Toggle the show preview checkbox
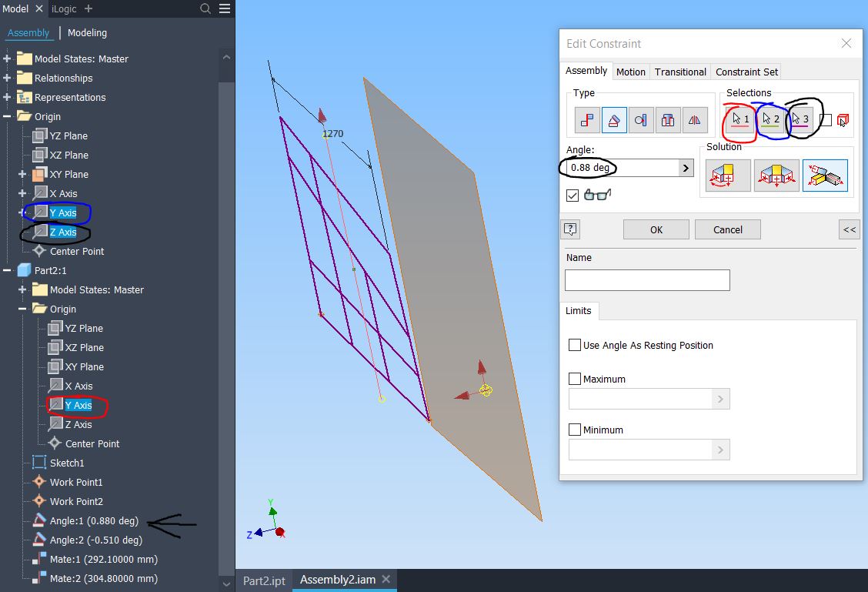This screenshot has width=868, height=592. tap(573, 196)
